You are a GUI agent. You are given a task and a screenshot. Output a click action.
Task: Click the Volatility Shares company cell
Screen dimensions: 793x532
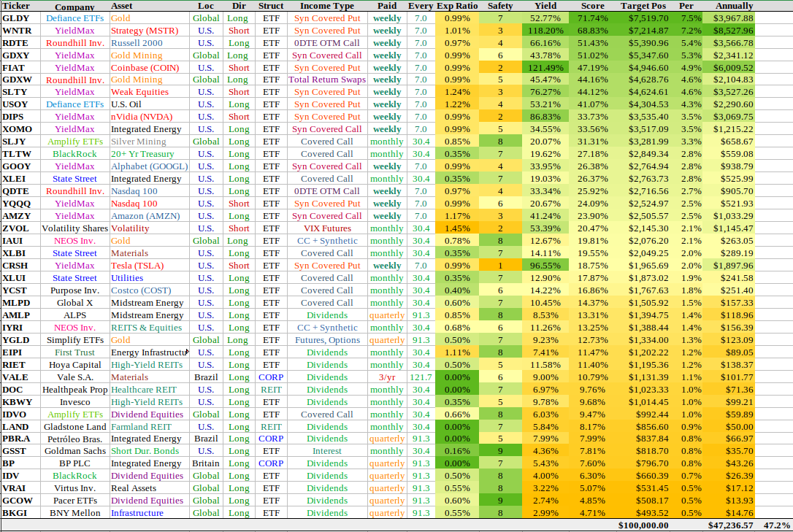[x=75, y=228]
